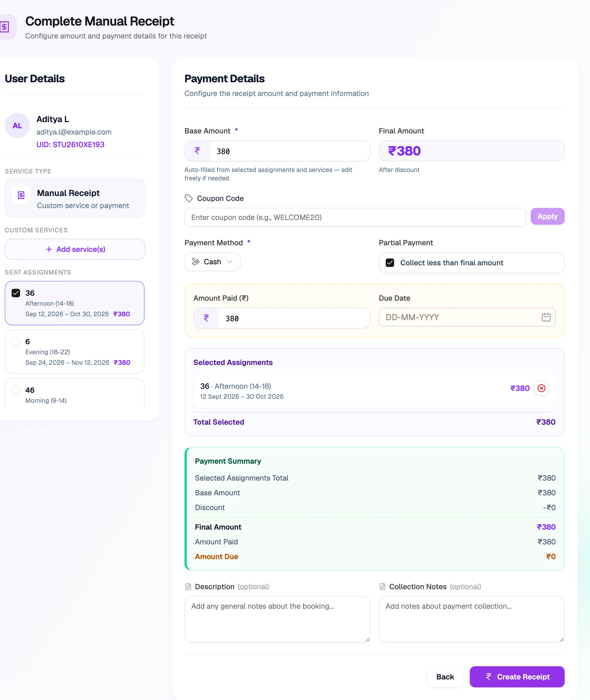Click the rupee icon in Base Amount field

[x=197, y=151]
